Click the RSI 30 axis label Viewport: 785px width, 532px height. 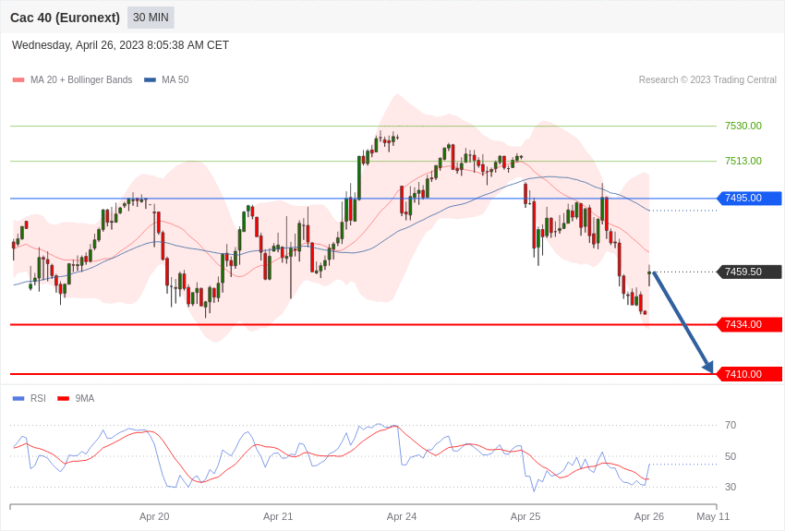coord(731,487)
